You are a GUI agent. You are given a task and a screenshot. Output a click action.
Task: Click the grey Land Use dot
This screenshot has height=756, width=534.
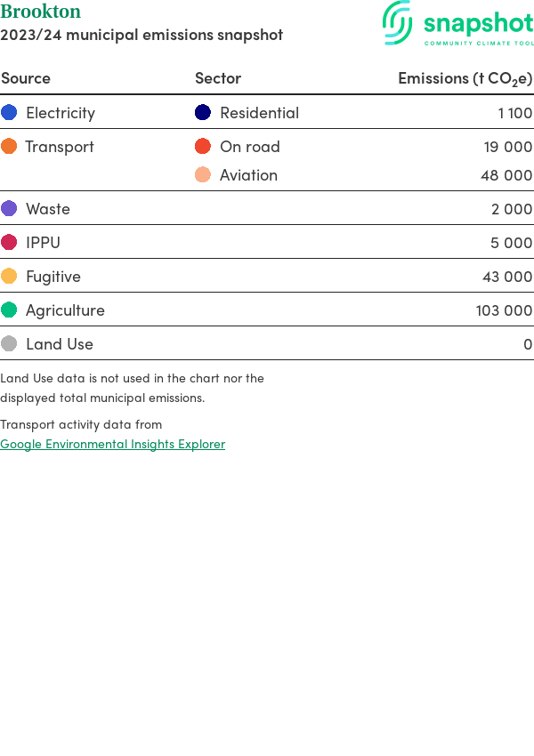coord(9,343)
